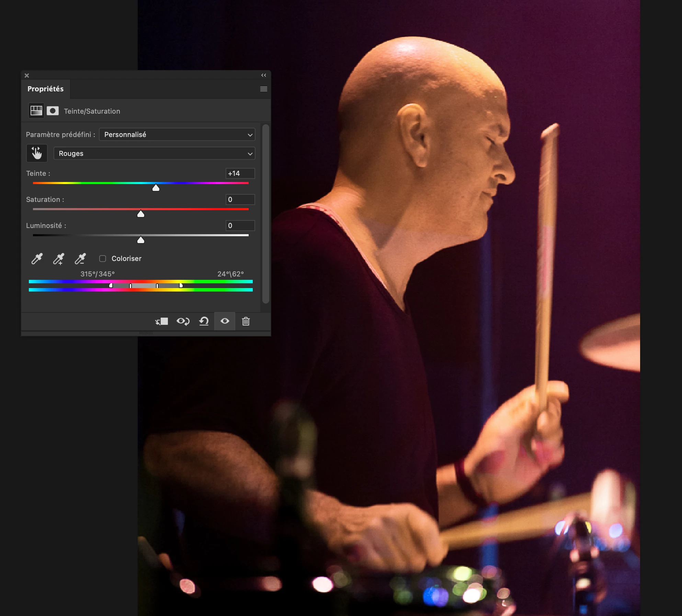Click the view previous state icon
This screenshot has height=616, width=682.
(x=183, y=321)
